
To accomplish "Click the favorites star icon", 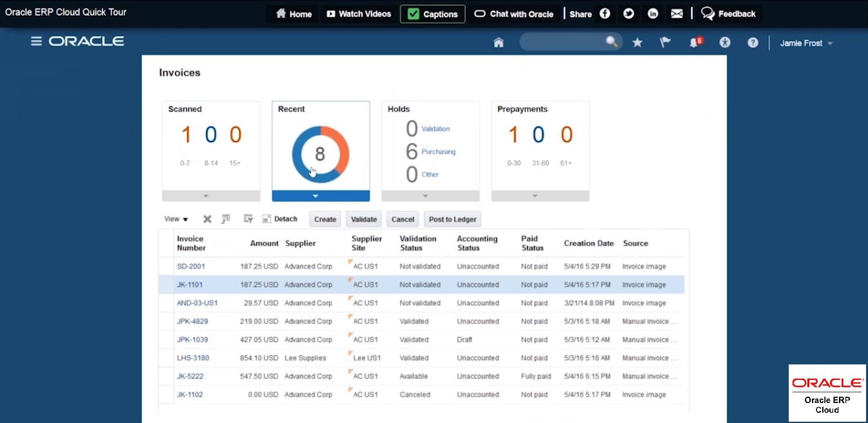I will pos(637,42).
